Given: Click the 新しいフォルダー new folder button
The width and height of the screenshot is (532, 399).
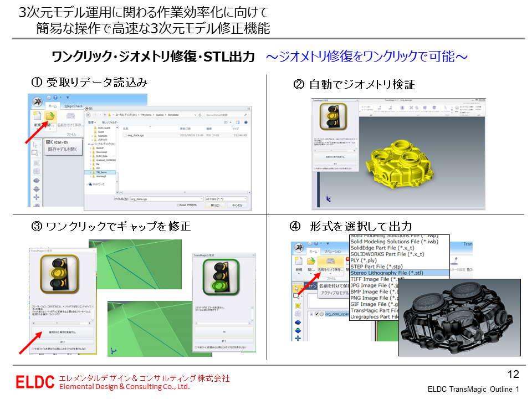Looking at the screenshot, I should (x=110, y=122).
